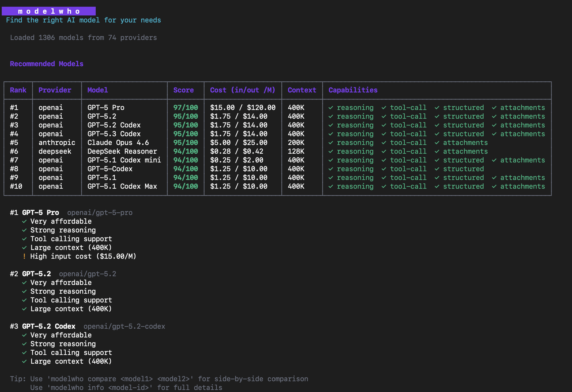Click the Score column header
The width and height of the screenshot is (572, 392).
point(184,90)
